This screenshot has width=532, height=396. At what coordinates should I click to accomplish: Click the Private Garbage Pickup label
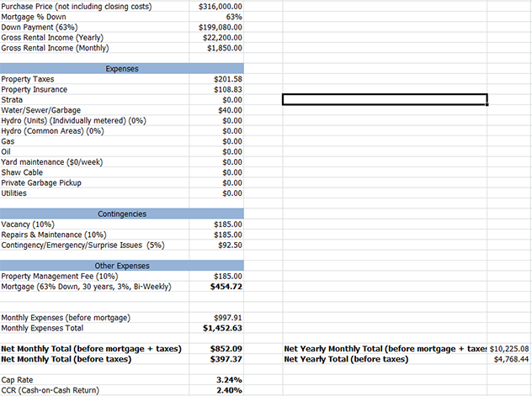point(41,183)
